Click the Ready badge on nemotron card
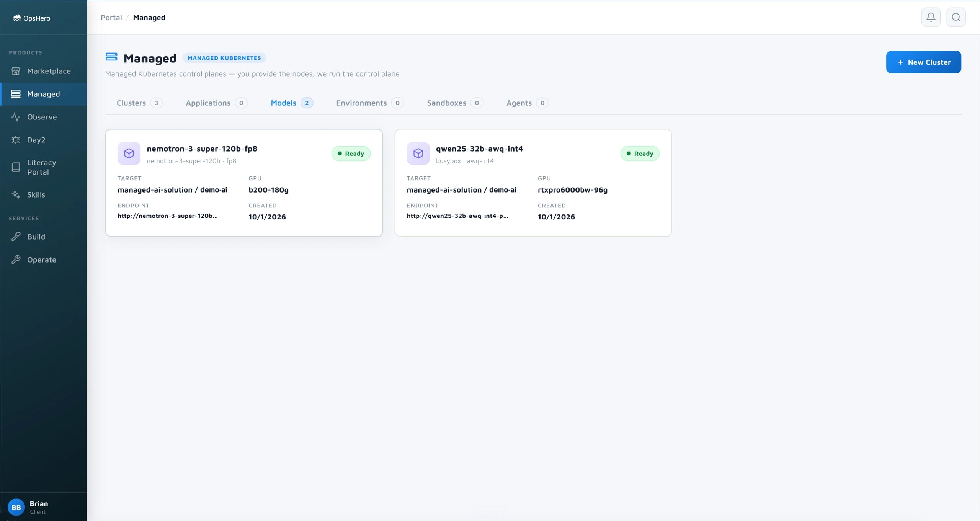980x521 pixels. [351, 154]
